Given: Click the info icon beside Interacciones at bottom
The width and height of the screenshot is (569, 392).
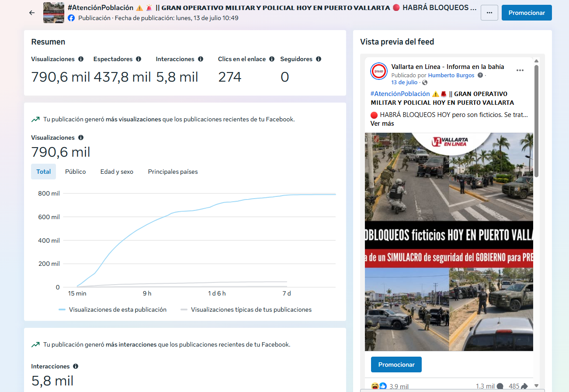Looking at the screenshot, I should tap(76, 366).
